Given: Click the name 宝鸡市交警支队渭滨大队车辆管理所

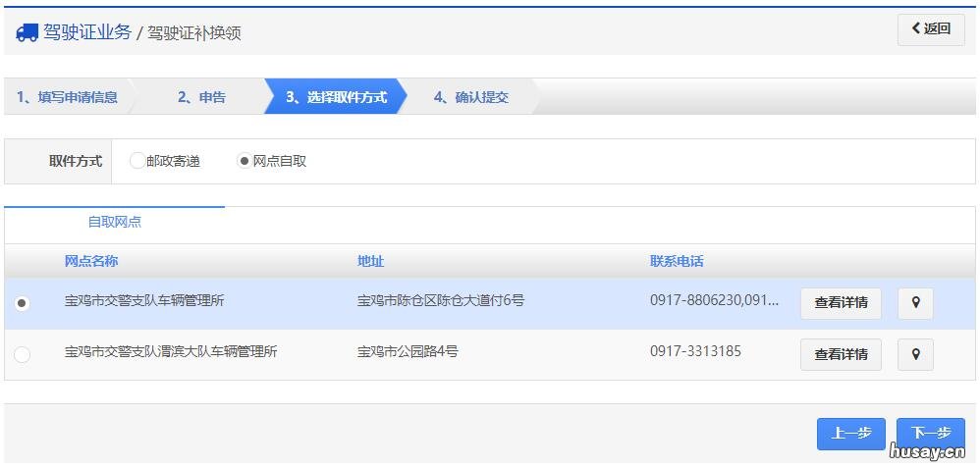Looking at the screenshot, I should [x=171, y=351].
